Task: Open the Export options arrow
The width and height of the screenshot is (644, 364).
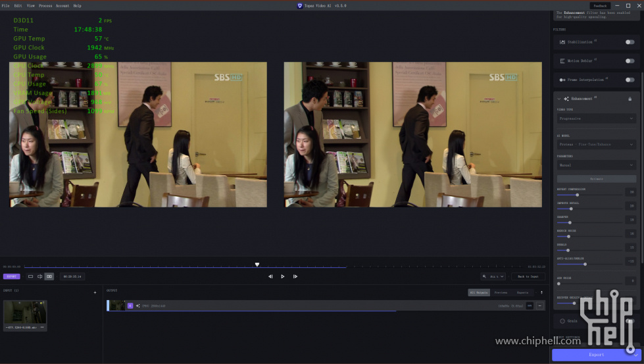Action: 636,355
